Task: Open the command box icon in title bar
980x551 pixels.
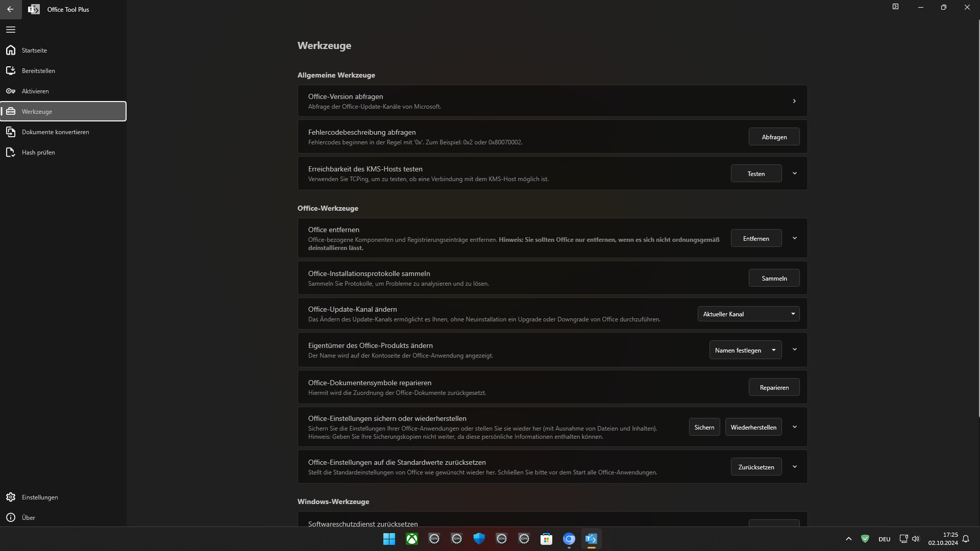Action: coord(895,7)
